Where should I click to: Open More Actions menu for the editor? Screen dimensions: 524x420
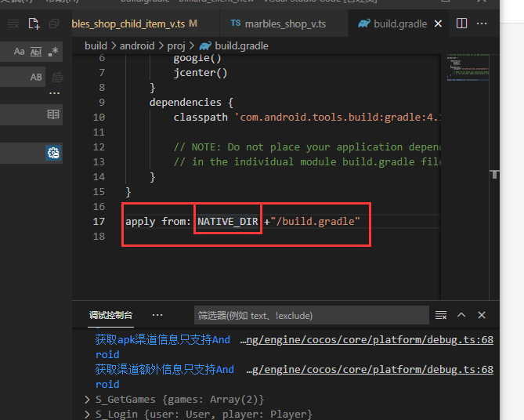point(482,24)
